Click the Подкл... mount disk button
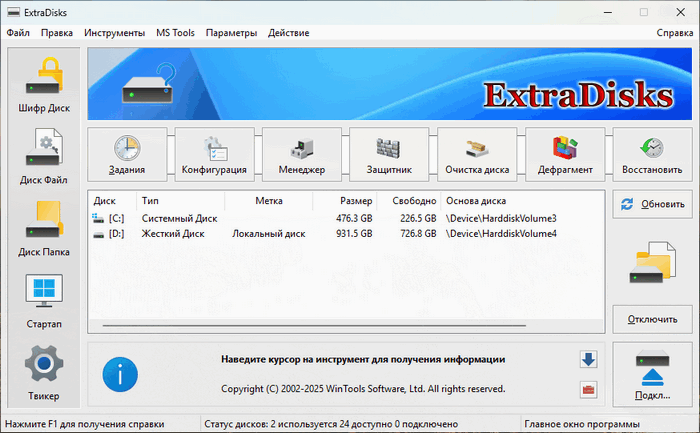This screenshot has width=700, height=433. (652, 375)
